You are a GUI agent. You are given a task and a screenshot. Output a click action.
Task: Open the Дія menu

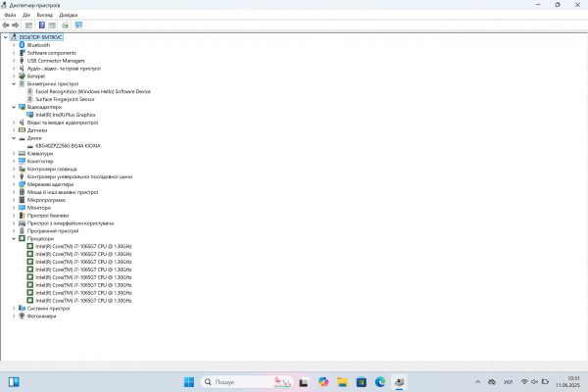click(26, 15)
